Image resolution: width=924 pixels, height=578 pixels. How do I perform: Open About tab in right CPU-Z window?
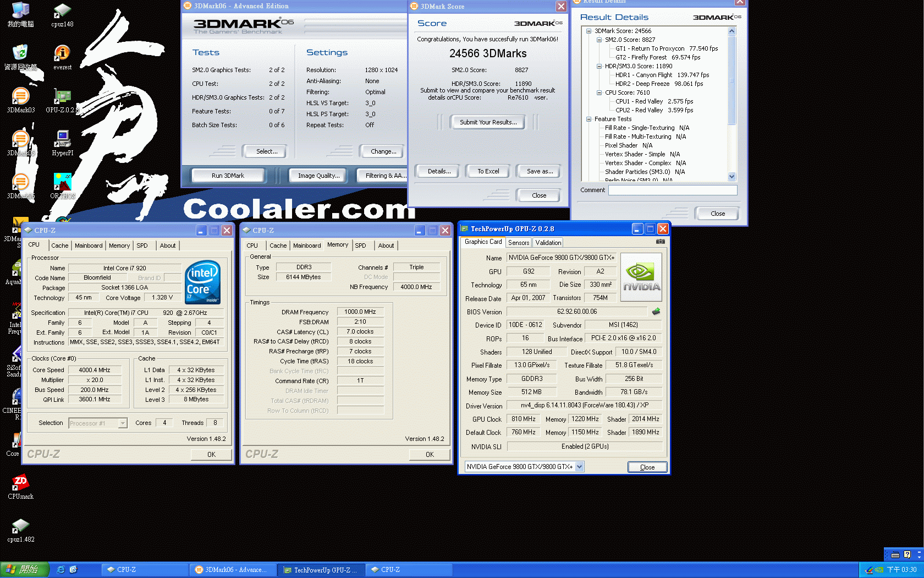pyautogui.click(x=386, y=246)
